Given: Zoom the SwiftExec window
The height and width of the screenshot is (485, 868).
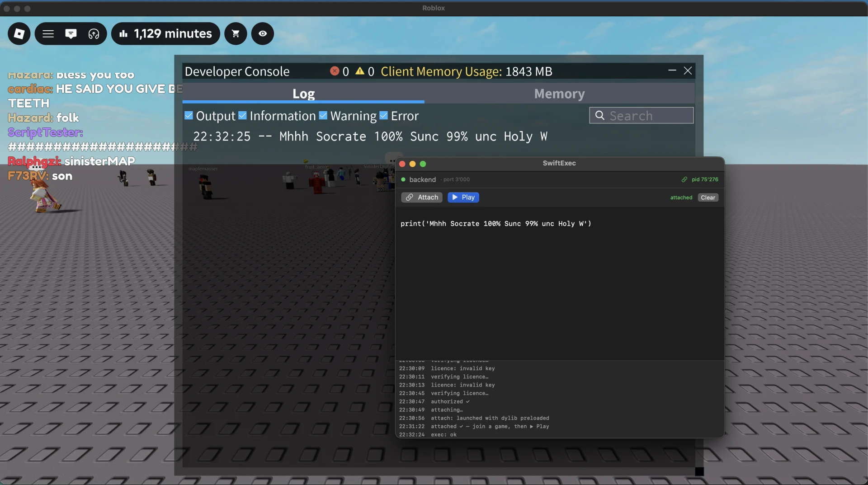Looking at the screenshot, I should [x=423, y=164].
